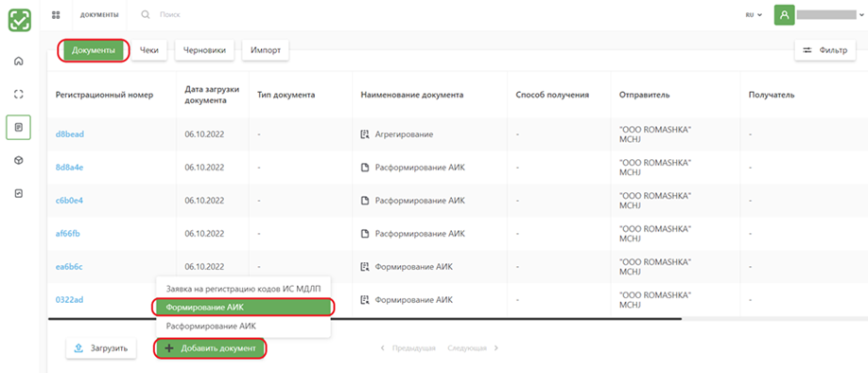Click the upload arrow icon on Загрузить

coord(78,348)
